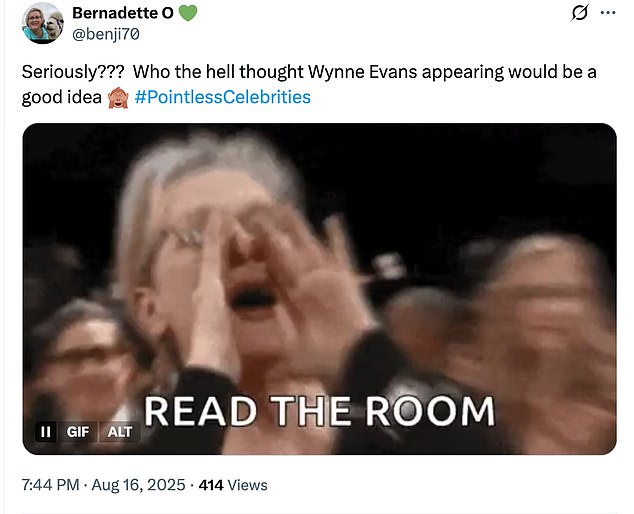Viewport: 634px width, 514px height.
Task: Show the ALT image description
Action: [x=120, y=432]
